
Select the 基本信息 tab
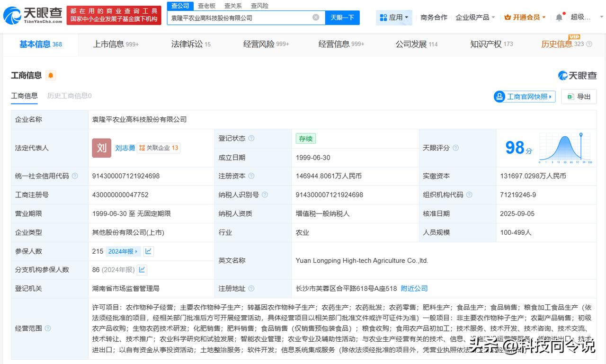point(41,44)
